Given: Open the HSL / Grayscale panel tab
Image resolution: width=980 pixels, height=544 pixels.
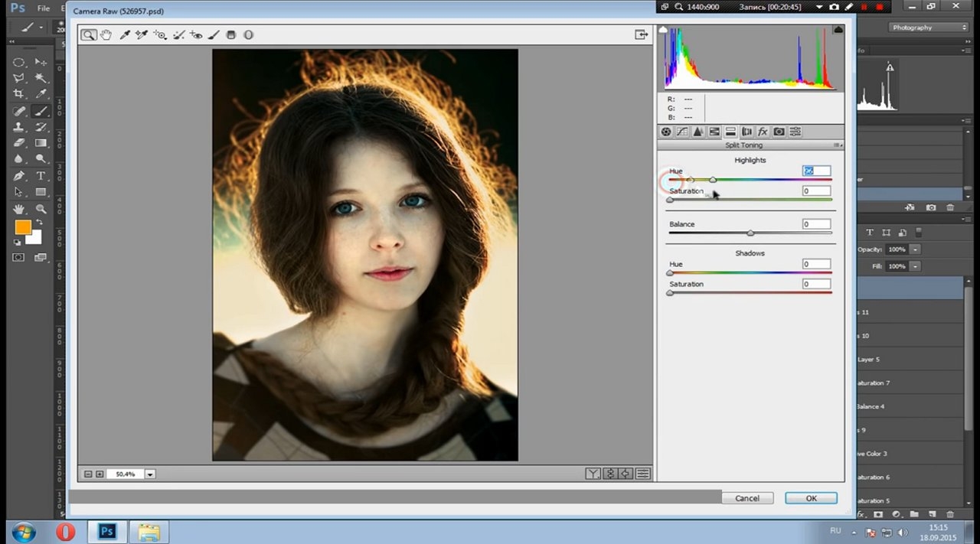Looking at the screenshot, I should click(x=714, y=132).
